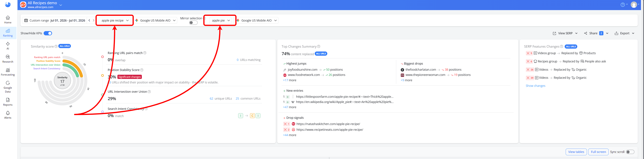644x159 pixels.
Task: Open the apple pie recipe keyword dropdown
Action: pos(115,21)
